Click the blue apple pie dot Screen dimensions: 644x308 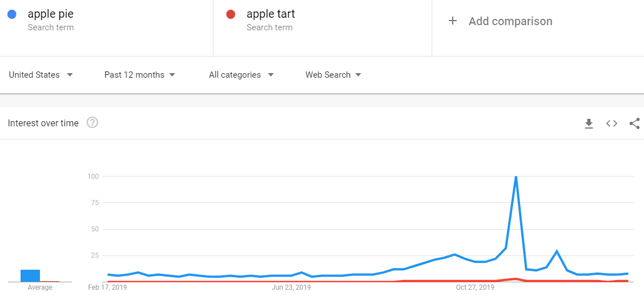coord(12,14)
